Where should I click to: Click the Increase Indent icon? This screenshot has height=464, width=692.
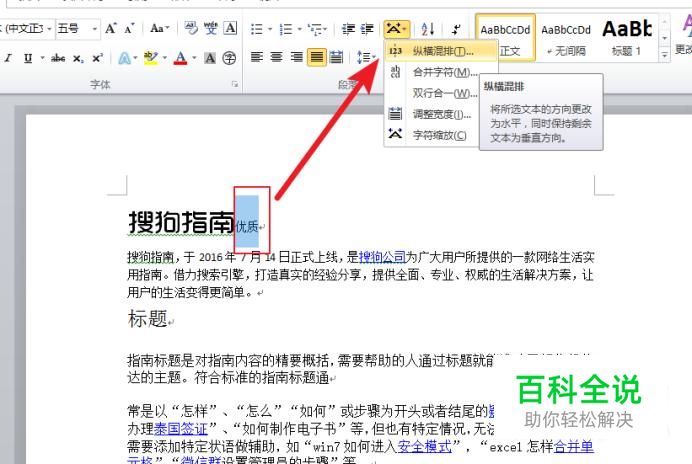367,29
